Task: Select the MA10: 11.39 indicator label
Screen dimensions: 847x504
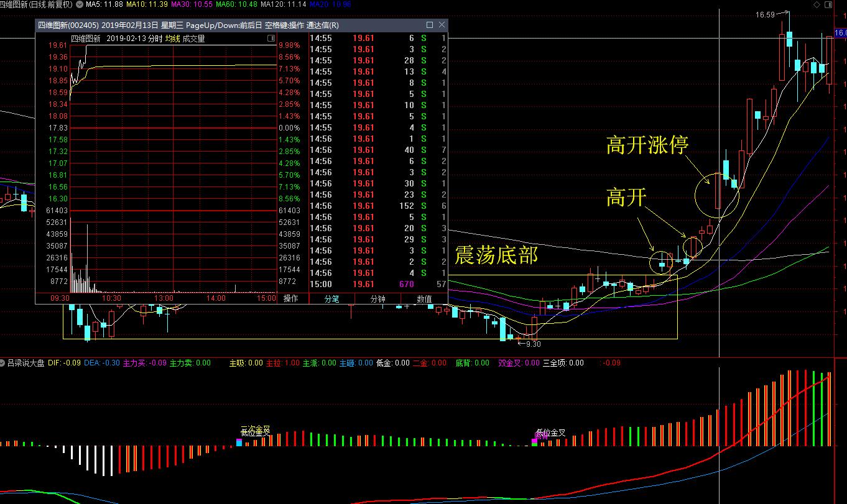Action: click(x=146, y=4)
